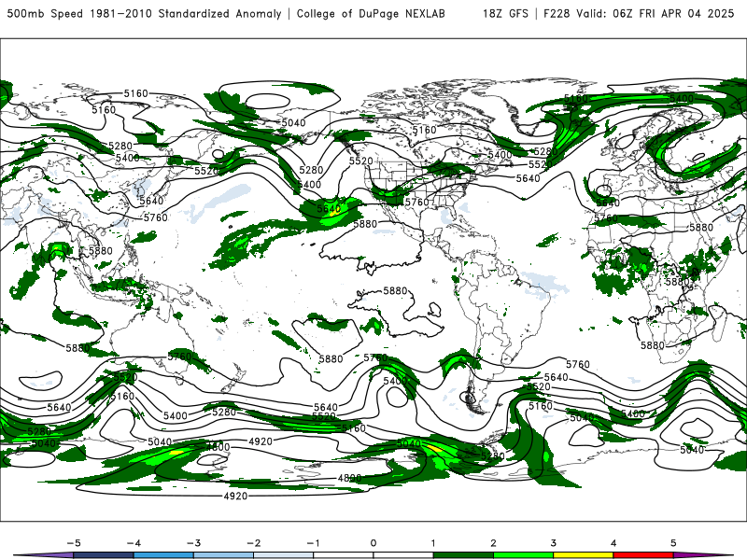Click the positive legend label '5'
The image size is (747, 560).
click(x=673, y=543)
